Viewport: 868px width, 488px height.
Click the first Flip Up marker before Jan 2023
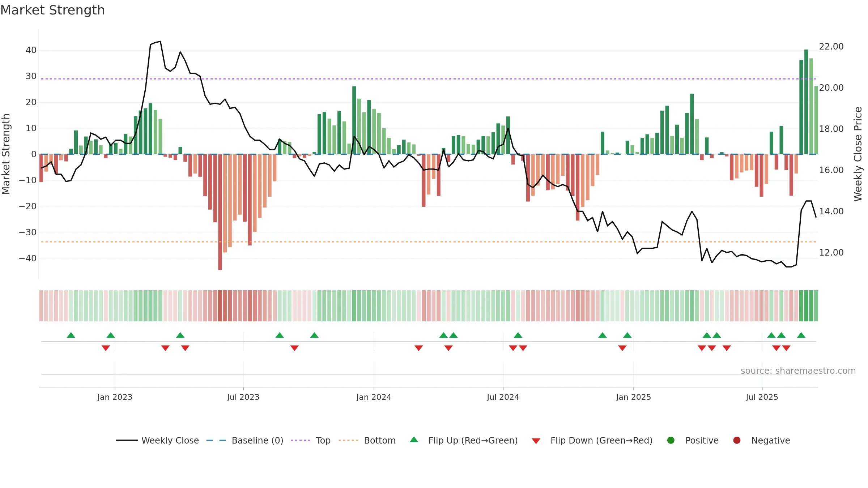tap(71, 335)
